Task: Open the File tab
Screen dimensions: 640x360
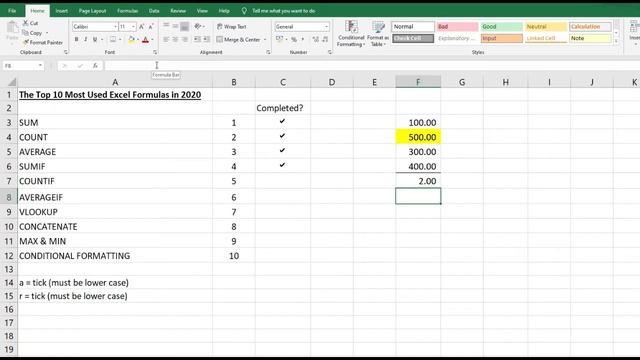Action: click(12, 11)
